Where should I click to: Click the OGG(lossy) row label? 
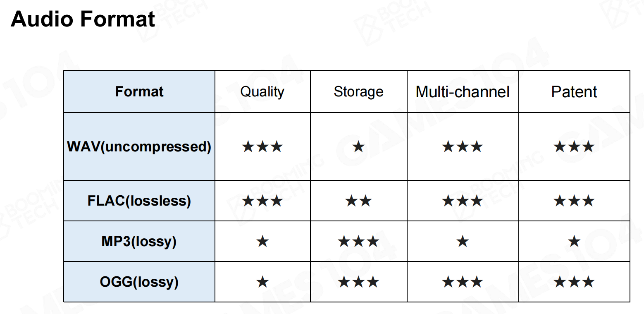click(139, 282)
